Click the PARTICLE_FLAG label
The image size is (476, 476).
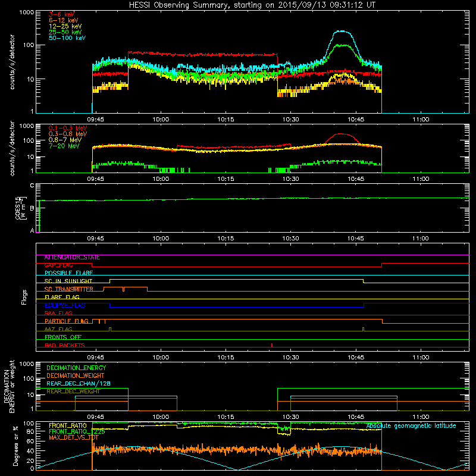click(67, 321)
